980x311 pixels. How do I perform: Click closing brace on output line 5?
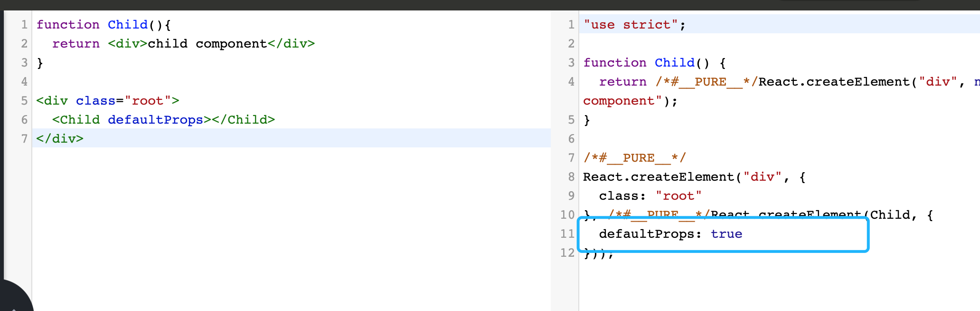[587, 120]
